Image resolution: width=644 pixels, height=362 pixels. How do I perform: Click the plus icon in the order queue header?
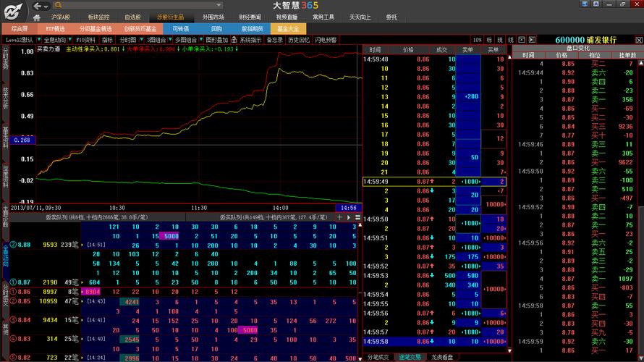click(339, 217)
